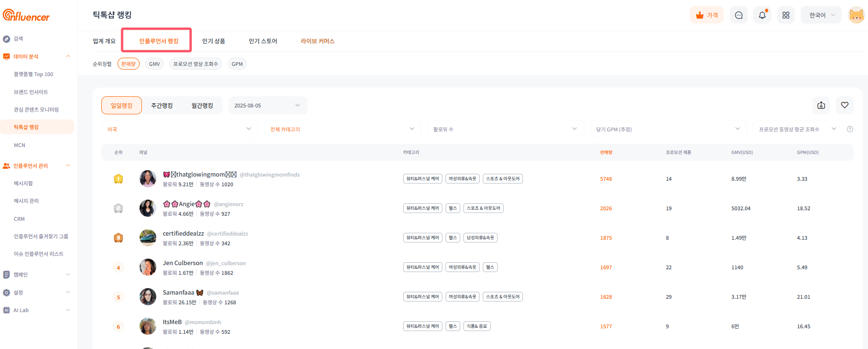Switch to the 인기 상품 tab
Viewport: 868px width, 349px height.
point(213,41)
